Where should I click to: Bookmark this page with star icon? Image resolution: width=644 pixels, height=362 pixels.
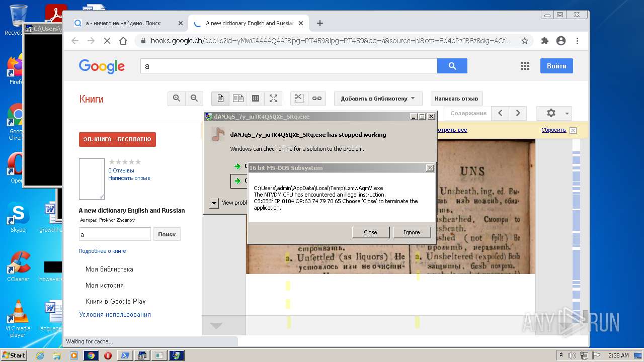pyautogui.click(x=524, y=41)
